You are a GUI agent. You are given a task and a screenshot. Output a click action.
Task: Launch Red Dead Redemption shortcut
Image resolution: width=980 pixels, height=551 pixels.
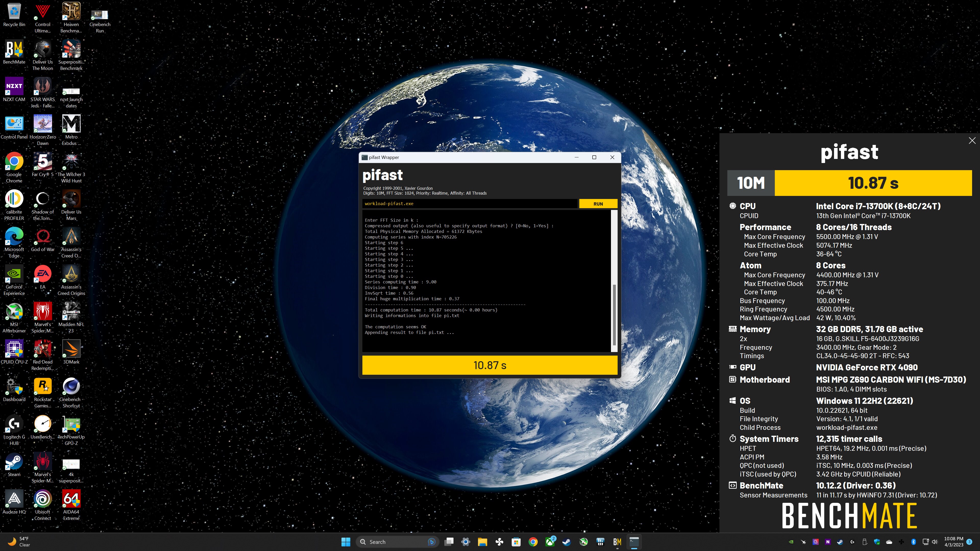click(43, 355)
